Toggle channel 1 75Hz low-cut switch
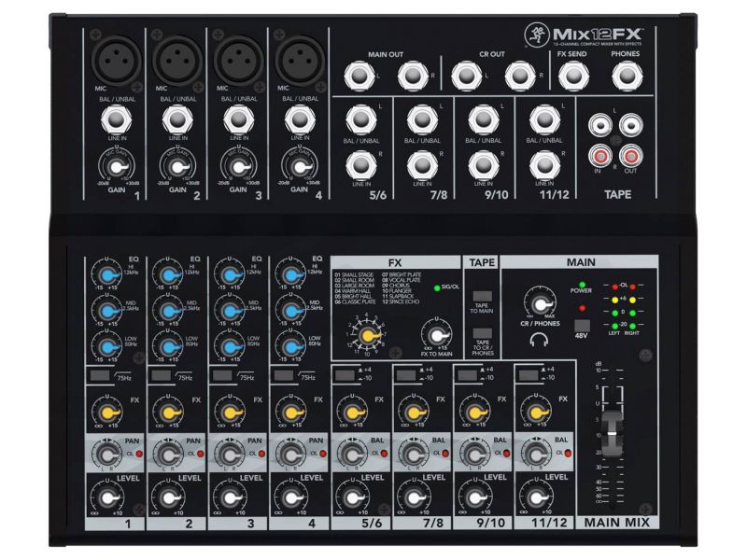747x560 pixels. tap(99, 375)
